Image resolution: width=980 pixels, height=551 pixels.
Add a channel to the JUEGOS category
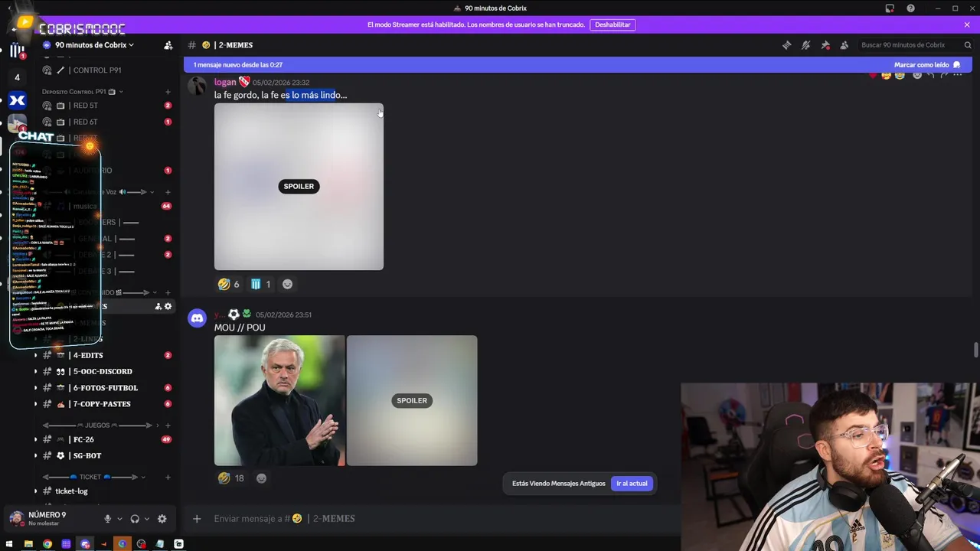click(x=168, y=425)
